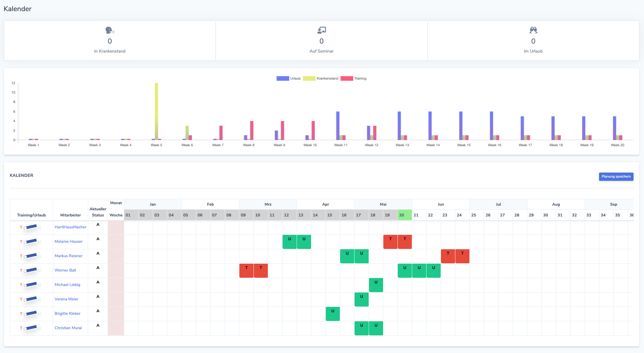Image resolution: width=644 pixels, height=353 pixels.
Task: Select the red T label in Werner Ball's row
Action: pyautogui.click(x=21, y=271)
